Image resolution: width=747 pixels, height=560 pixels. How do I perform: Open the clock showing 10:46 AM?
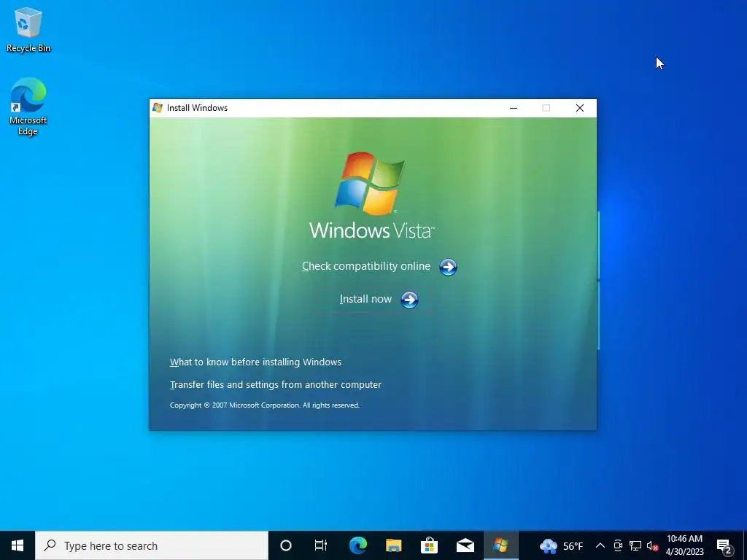pyautogui.click(x=684, y=545)
